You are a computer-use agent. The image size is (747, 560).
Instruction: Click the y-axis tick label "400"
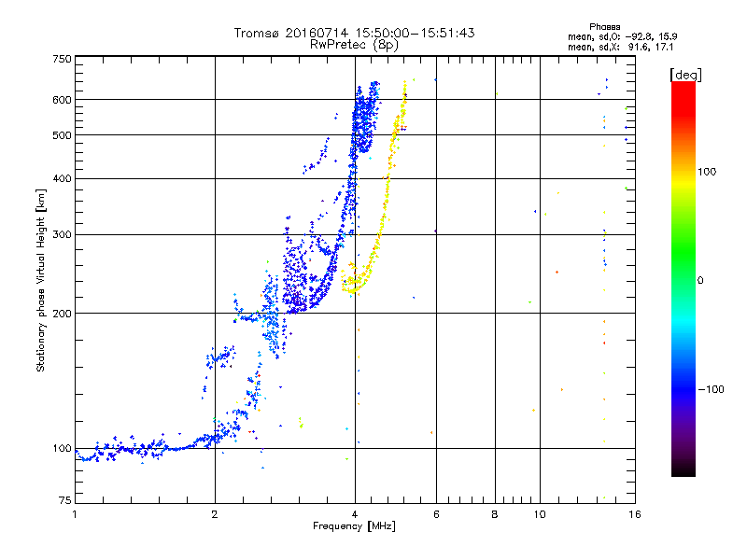click(x=62, y=178)
